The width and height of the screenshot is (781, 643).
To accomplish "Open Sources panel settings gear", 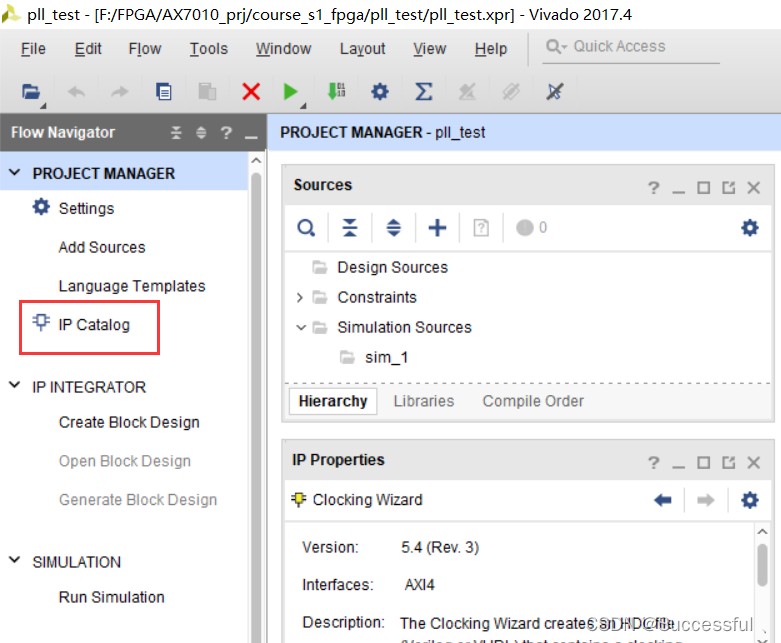I will tap(750, 228).
